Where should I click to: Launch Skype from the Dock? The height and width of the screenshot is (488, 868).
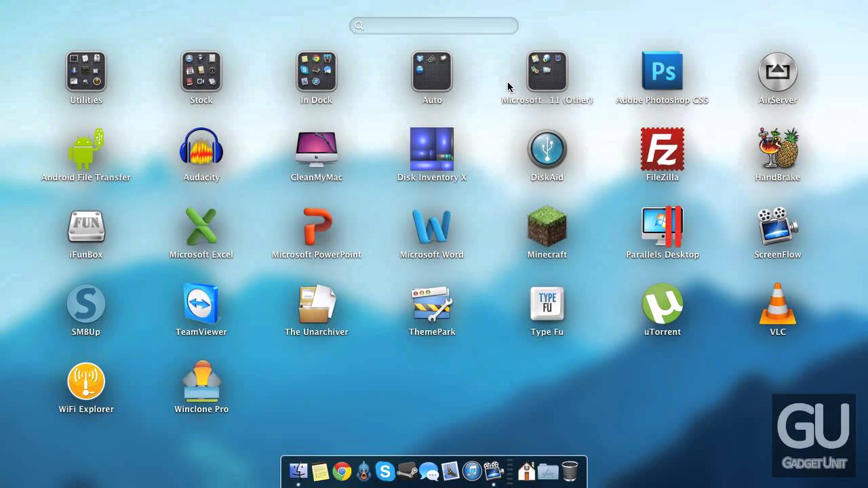[x=385, y=471]
